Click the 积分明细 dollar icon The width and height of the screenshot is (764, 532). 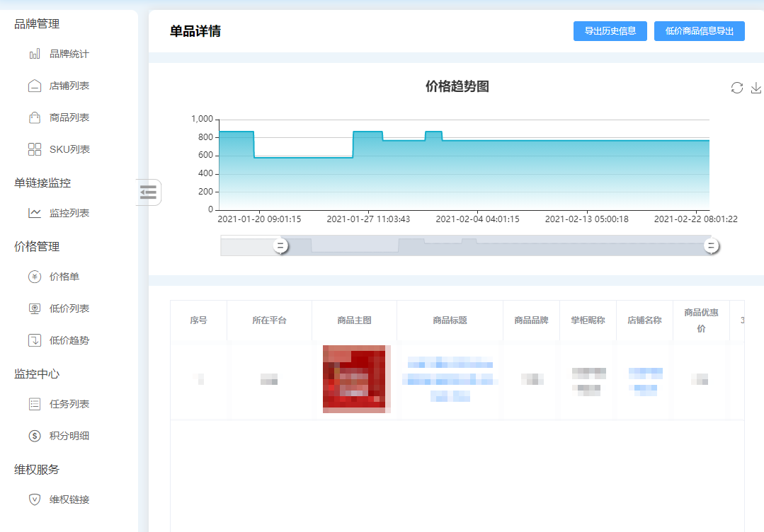point(34,436)
